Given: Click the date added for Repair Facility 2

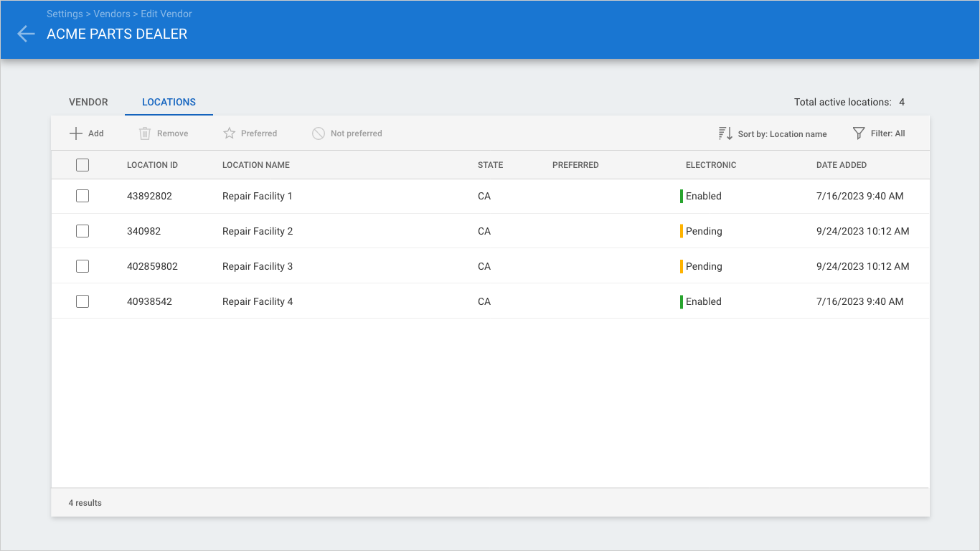Looking at the screenshot, I should [x=862, y=231].
